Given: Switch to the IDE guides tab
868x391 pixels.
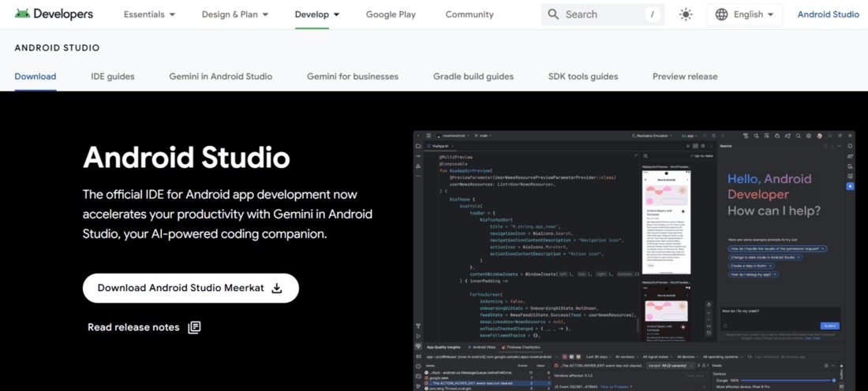Looking at the screenshot, I should point(113,76).
